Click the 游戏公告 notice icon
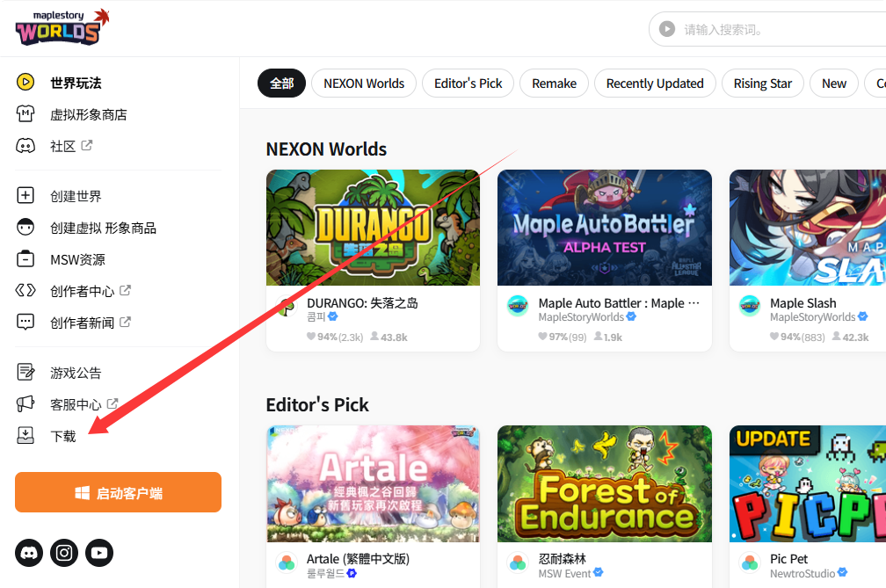Screen dimensions: 886x588 [x=25, y=373]
